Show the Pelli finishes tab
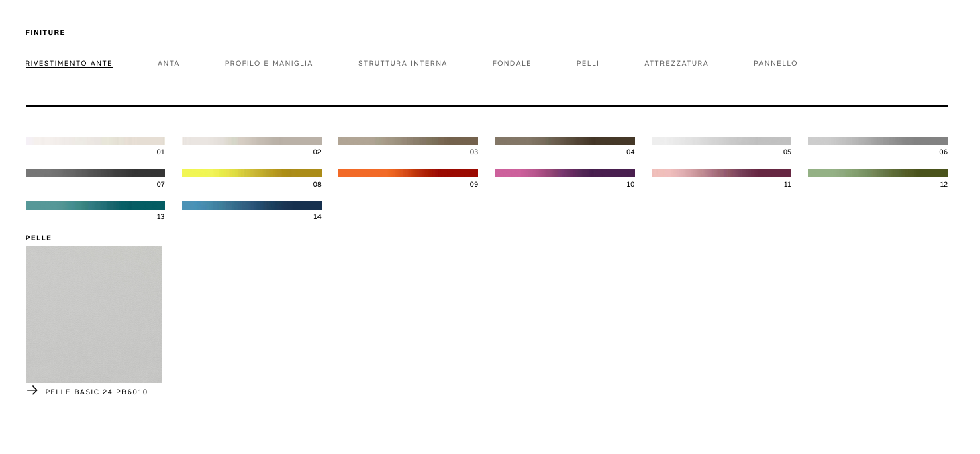The width and height of the screenshot is (980, 454). click(587, 64)
